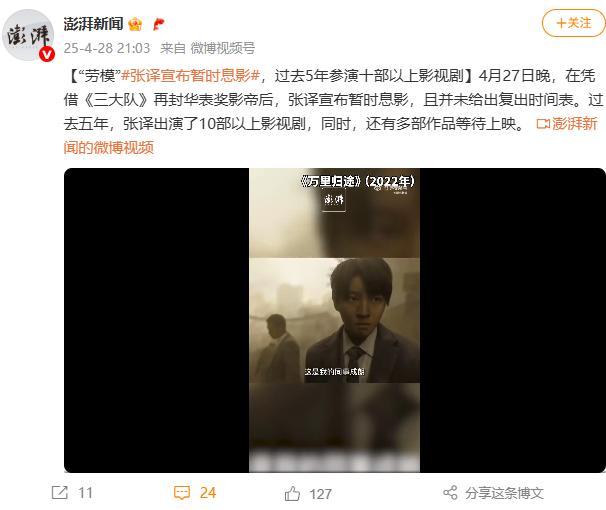This screenshot has width=606, height=510.
Task: Click the comment count 24
Action: pyautogui.click(x=208, y=493)
